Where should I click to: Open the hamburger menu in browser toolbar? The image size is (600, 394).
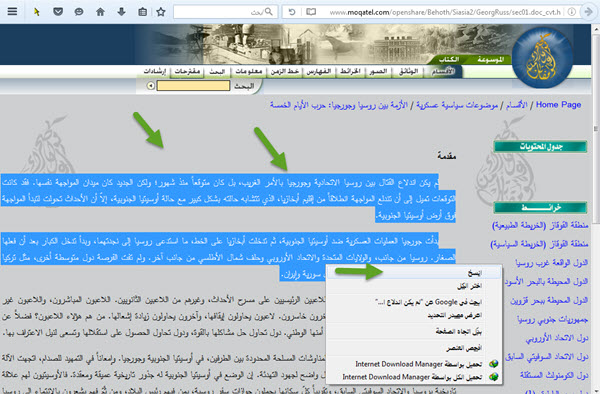click(12, 11)
